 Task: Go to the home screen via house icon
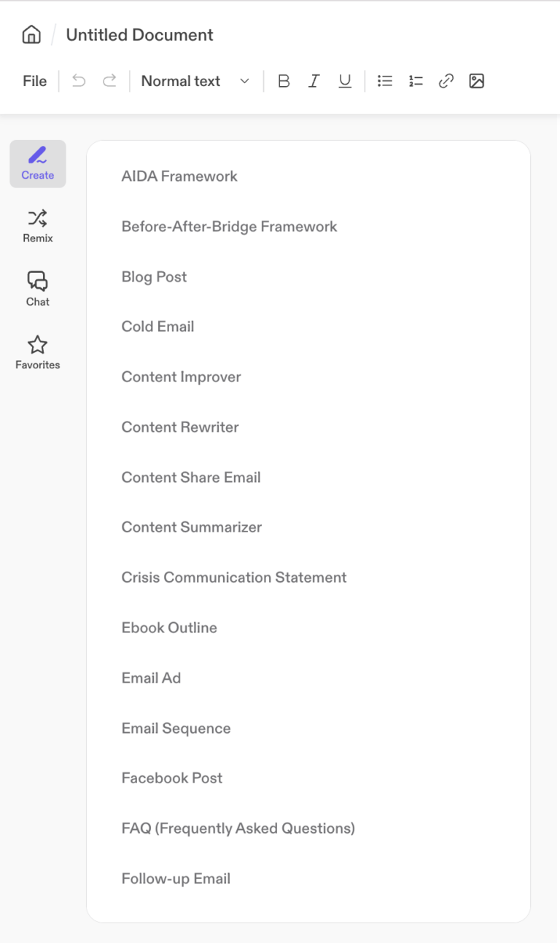pos(31,34)
